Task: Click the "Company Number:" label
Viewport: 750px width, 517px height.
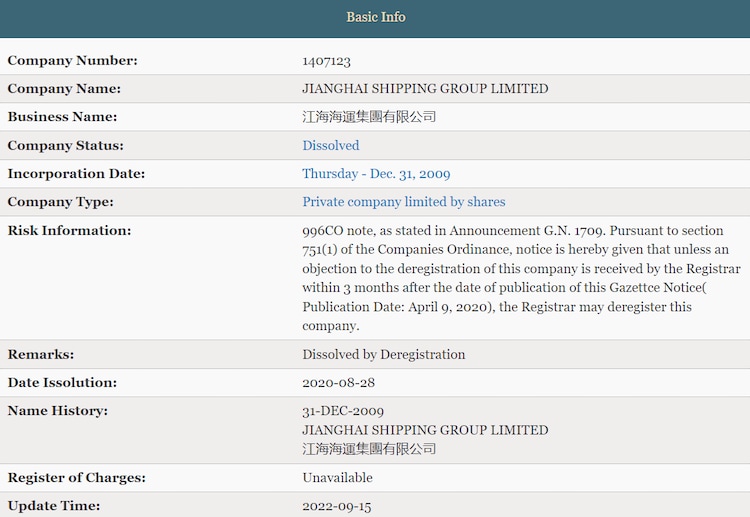Action: coord(72,60)
